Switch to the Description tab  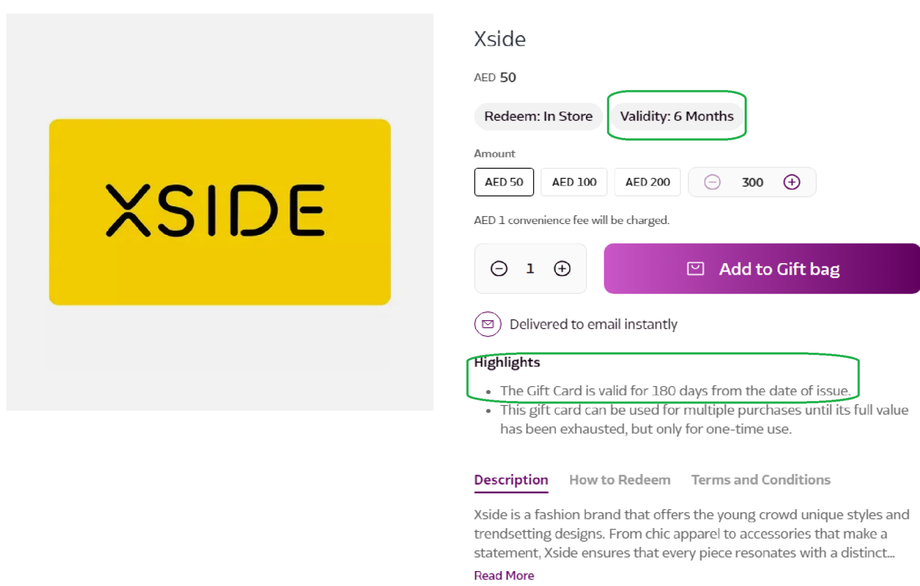(x=511, y=480)
